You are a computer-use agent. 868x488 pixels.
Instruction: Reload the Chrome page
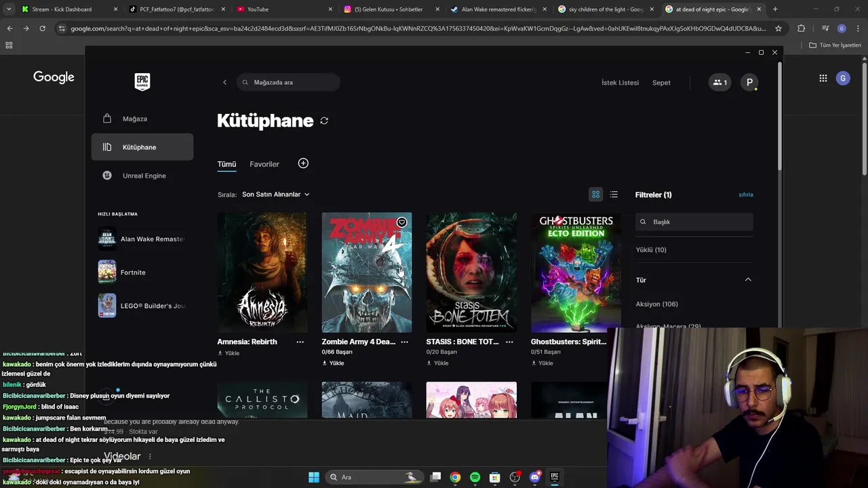click(42, 28)
